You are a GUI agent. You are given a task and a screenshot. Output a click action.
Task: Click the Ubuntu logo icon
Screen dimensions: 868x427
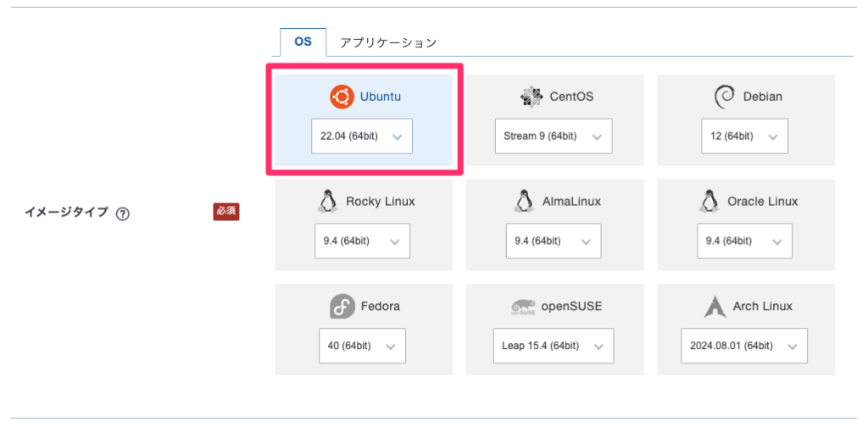pos(342,97)
